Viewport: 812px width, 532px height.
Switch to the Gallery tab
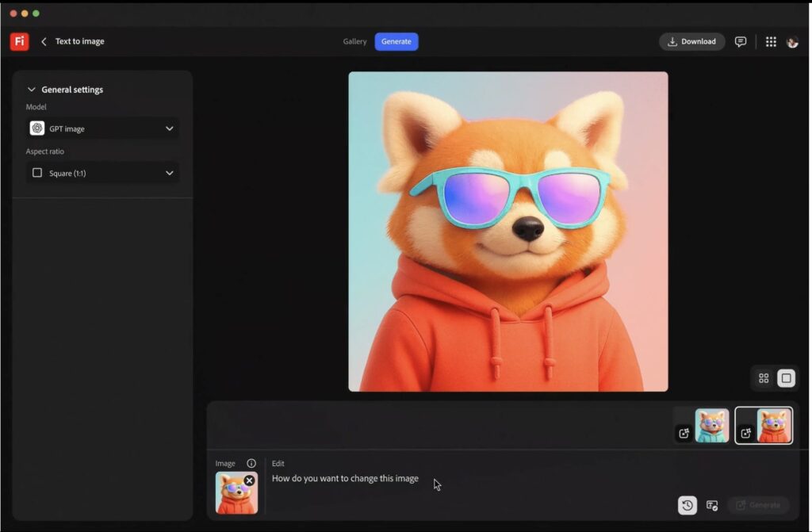pos(354,41)
